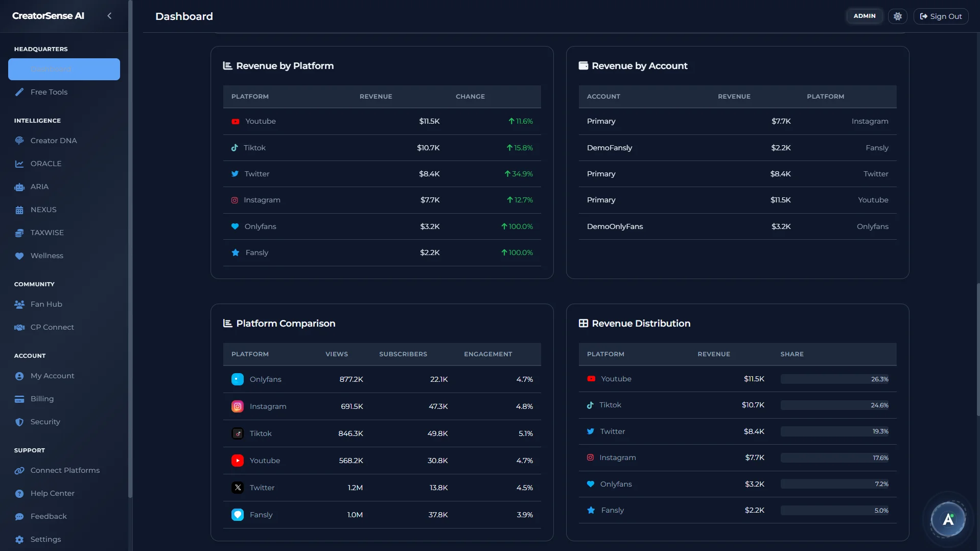Image resolution: width=980 pixels, height=551 pixels.
Task: Click the TAXWISE coins icon
Action: 19,233
